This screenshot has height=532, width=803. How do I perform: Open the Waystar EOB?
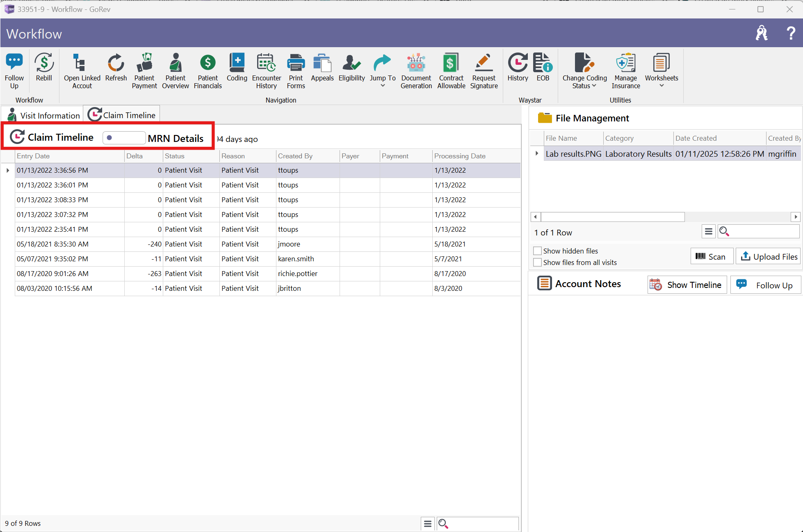point(543,67)
